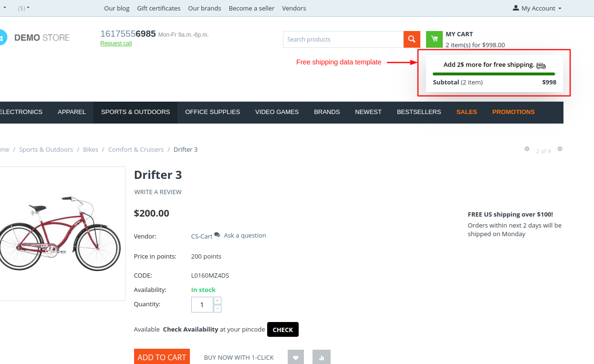Open the Promotions menu item
Screen dimensions: 594x364
click(x=513, y=112)
